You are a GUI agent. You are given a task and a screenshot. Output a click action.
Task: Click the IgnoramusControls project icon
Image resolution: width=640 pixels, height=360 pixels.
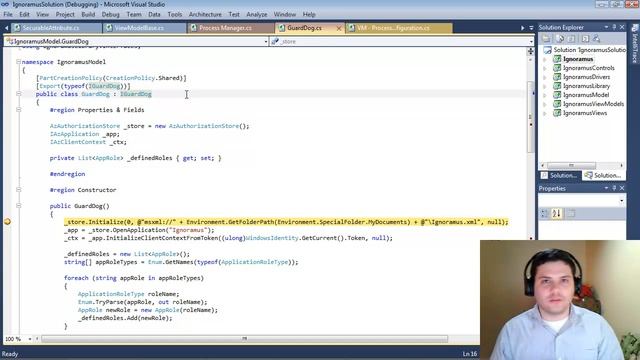(x=557, y=68)
